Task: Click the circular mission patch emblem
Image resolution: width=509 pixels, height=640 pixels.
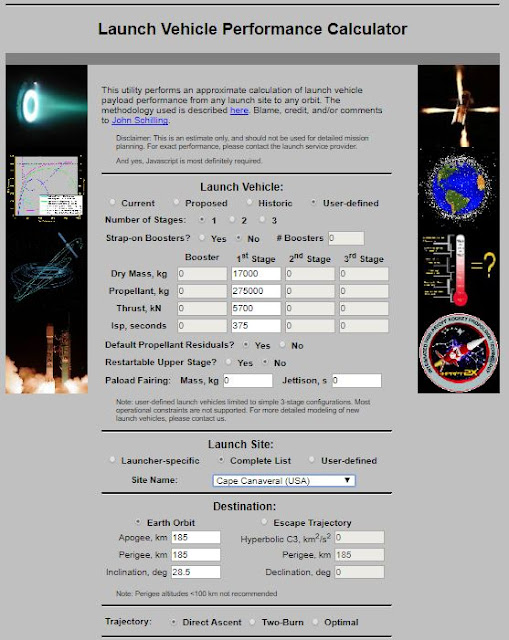Action: pyautogui.click(x=459, y=352)
